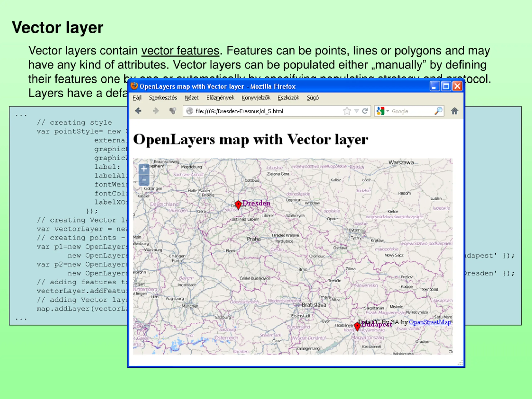The image size is (532, 399).
Task: Click the München label on map
Action: click(190, 306)
